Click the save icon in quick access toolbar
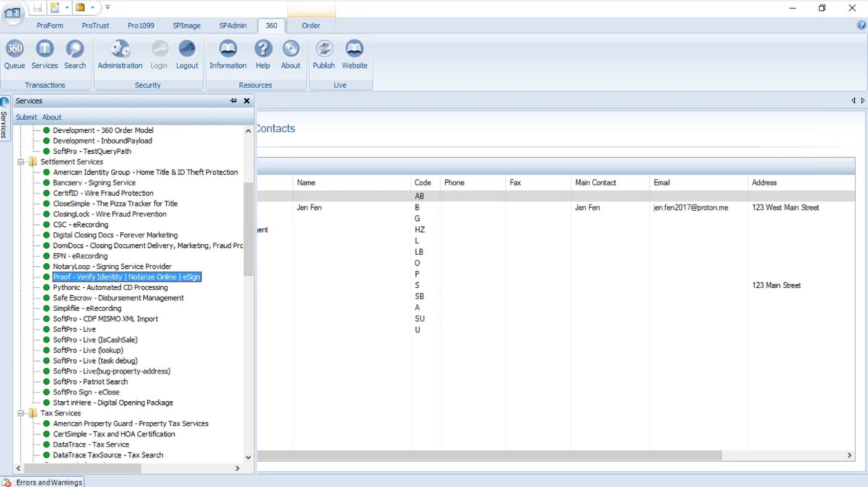This screenshot has height=487, width=868. click(x=38, y=8)
